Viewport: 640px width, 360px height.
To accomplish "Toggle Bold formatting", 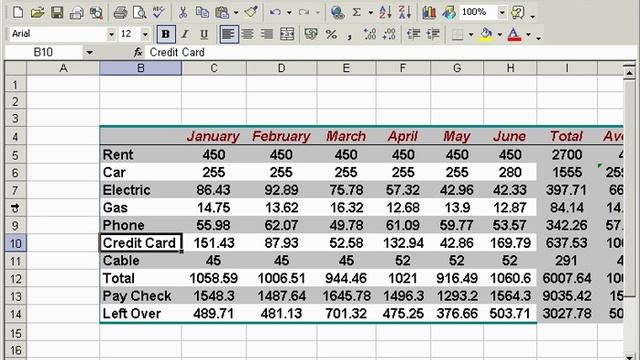I will [x=166, y=34].
